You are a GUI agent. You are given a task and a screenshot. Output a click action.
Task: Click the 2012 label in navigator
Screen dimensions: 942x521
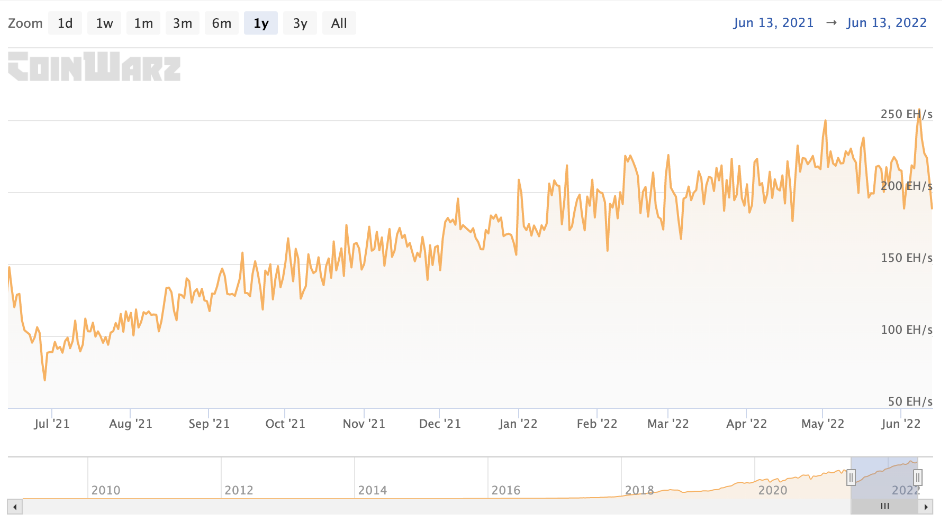click(x=239, y=490)
